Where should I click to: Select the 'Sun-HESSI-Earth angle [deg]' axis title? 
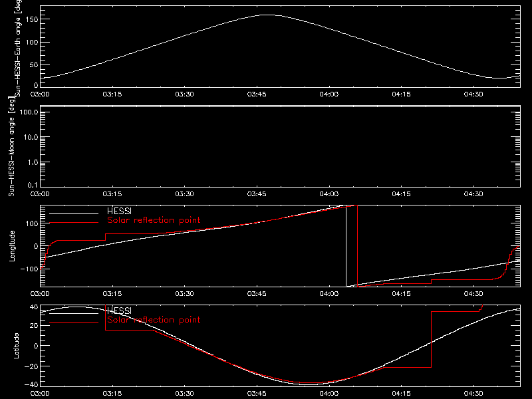tap(18, 48)
